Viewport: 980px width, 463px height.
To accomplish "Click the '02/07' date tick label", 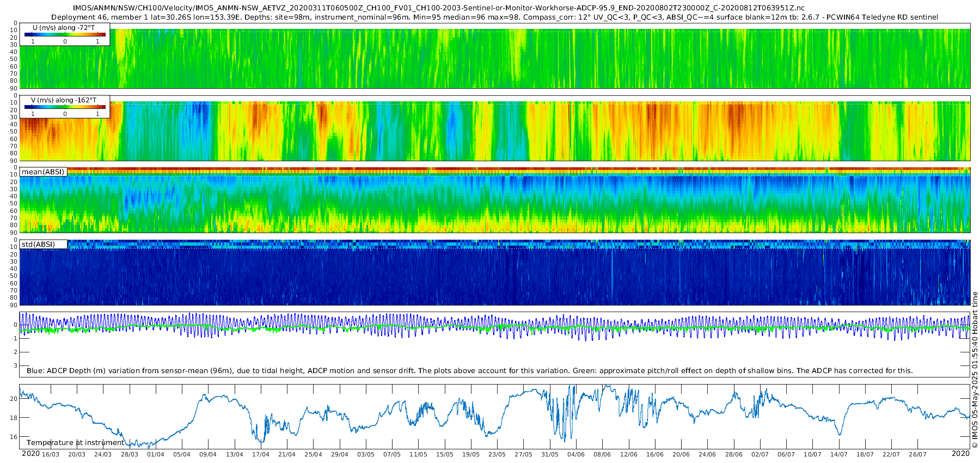I will 760,454.
